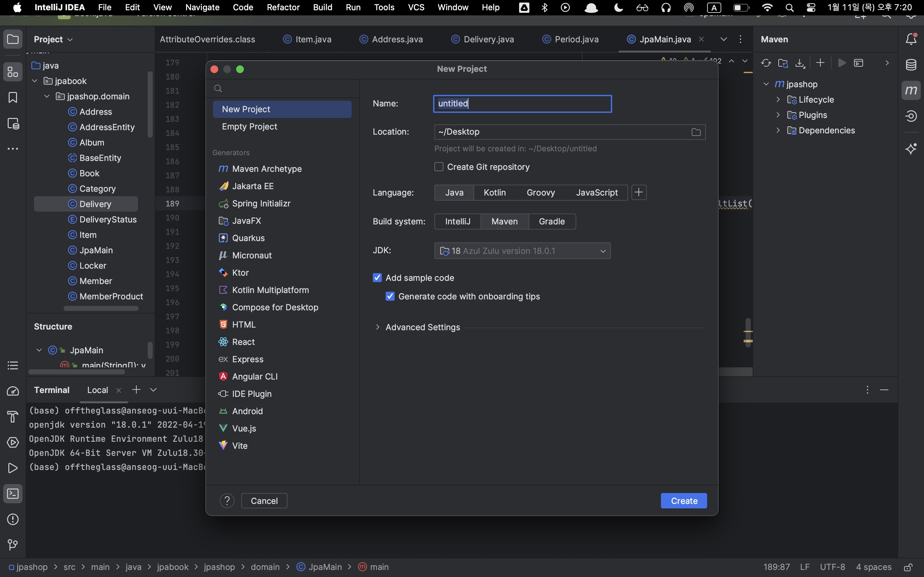924x577 pixels.
Task: Click the Problems icon in left sidebar
Action: click(13, 519)
